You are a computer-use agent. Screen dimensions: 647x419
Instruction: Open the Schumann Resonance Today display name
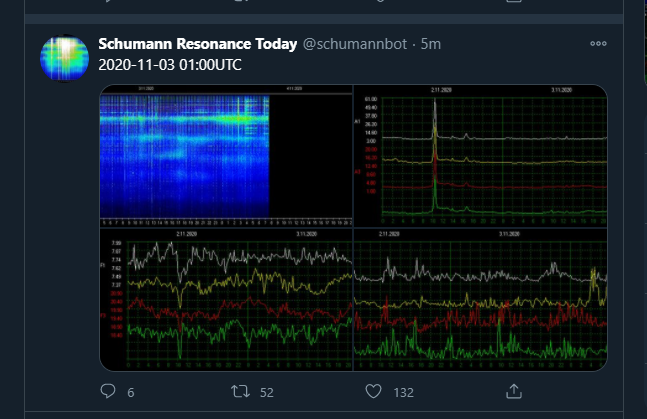point(198,44)
